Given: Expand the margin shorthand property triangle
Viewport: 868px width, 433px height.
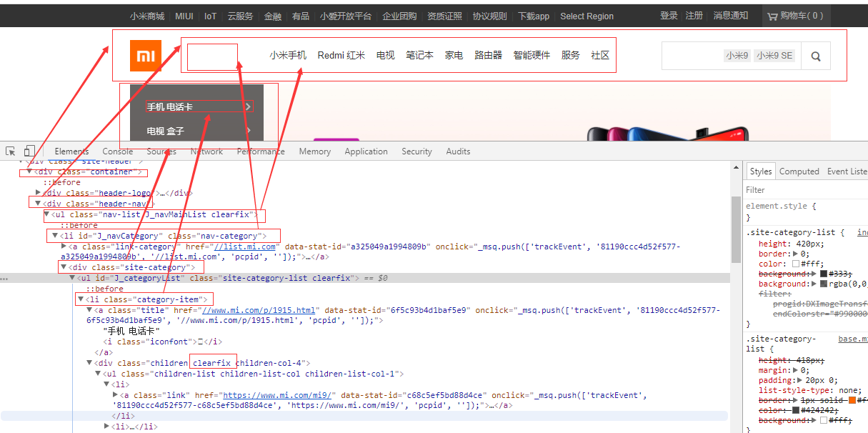Looking at the screenshot, I should 796,370.
